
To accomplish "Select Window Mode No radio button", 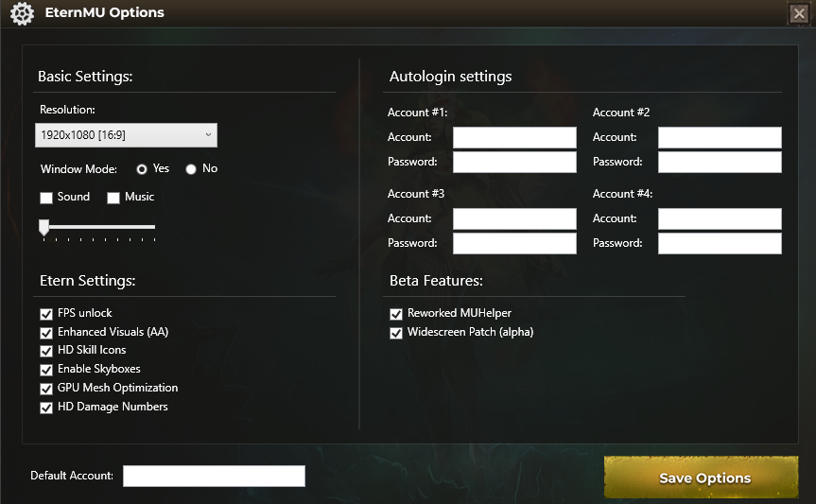I will [191, 169].
